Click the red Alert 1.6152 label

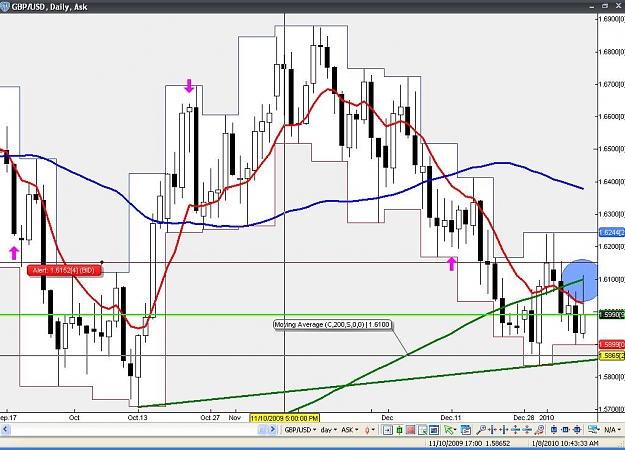(64, 271)
